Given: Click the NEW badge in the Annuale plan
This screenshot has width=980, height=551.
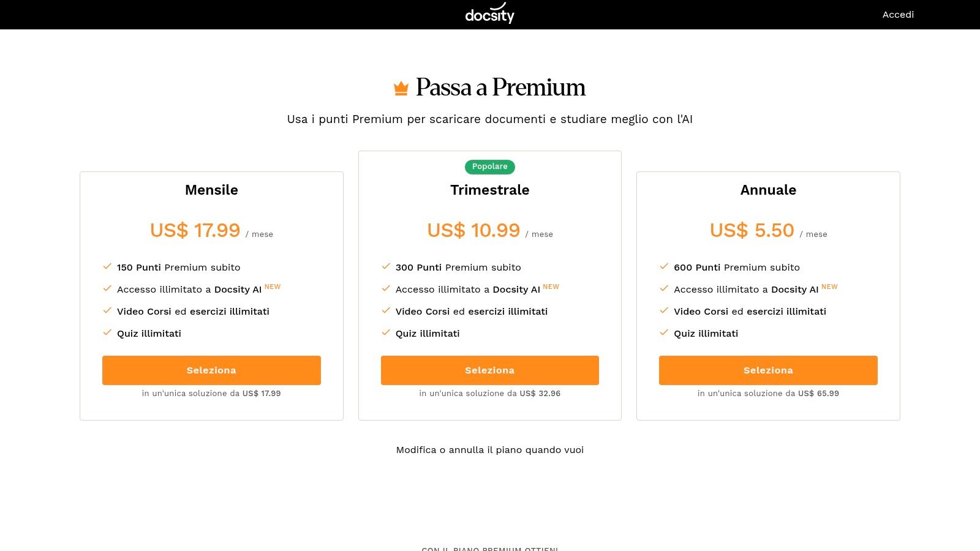Looking at the screenshot, I should click(829, 287).
